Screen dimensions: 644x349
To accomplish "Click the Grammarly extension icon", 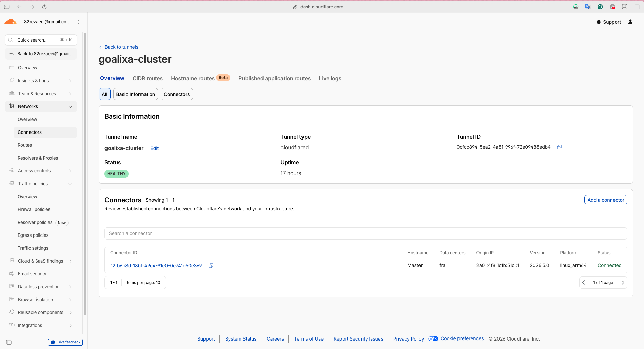I will coord(600,7).
